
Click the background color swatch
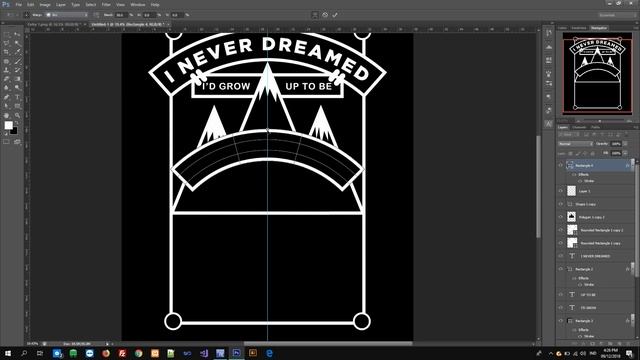15,131
